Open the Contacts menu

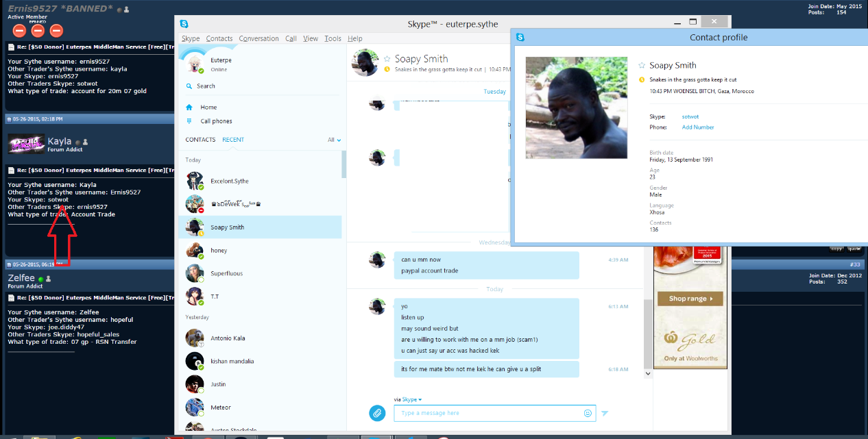219,38
